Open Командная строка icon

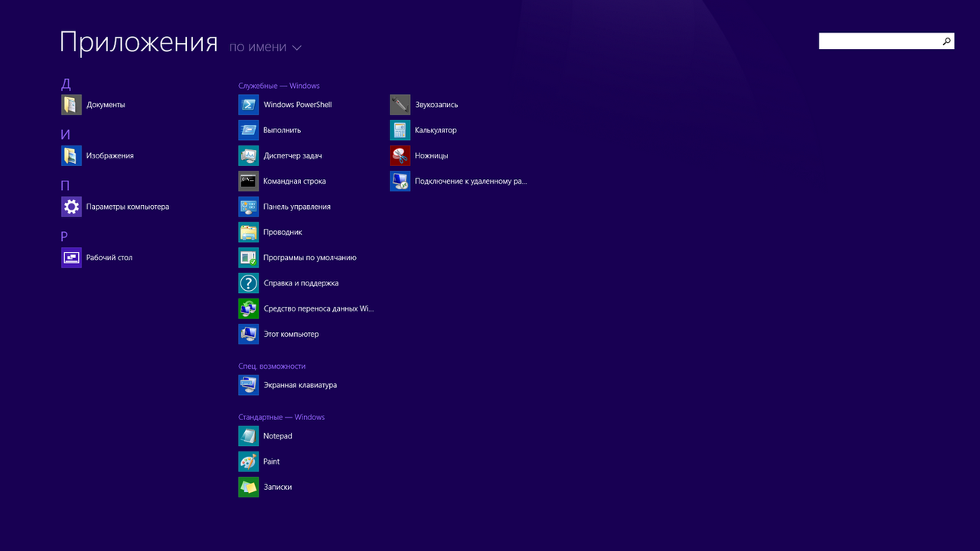tap(249, 181)
